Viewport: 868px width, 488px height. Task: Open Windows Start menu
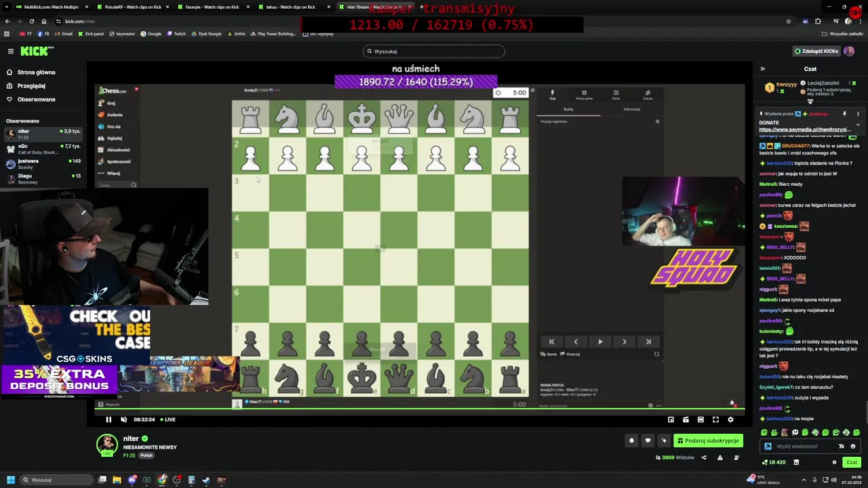click(x=10, y=480)
